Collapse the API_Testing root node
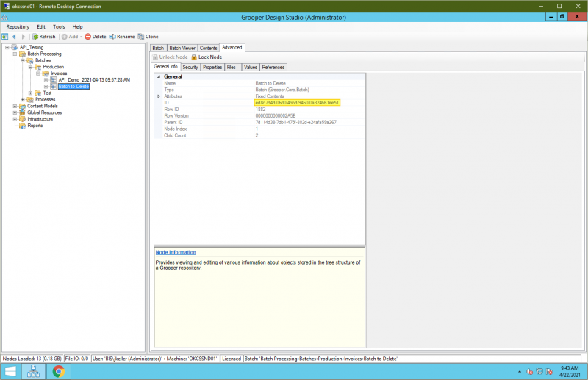This screenshot has width=588, height=380. (7, 47)
